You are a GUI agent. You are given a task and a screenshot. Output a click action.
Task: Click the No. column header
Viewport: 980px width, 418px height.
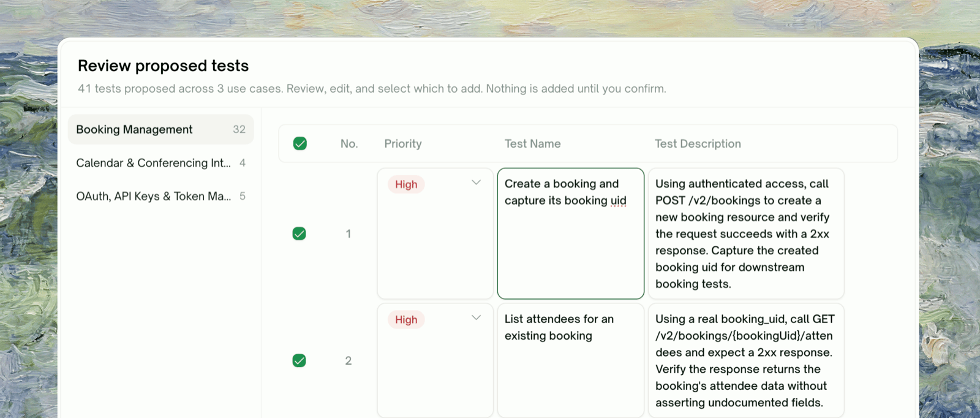coord(349,143)
